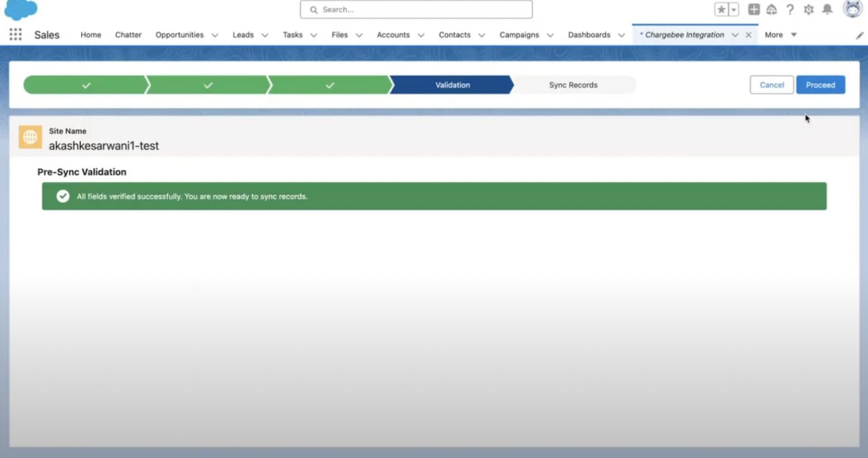This screenshot has width=868, height=458.
Task: Expand the Chargebee Integration tab chevron
Action: [x=735, y=35]
